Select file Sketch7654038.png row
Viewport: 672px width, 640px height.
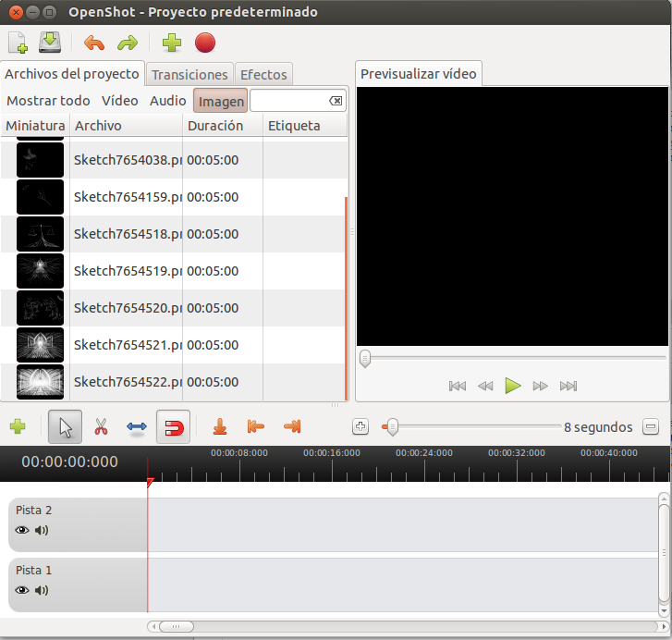173,160
